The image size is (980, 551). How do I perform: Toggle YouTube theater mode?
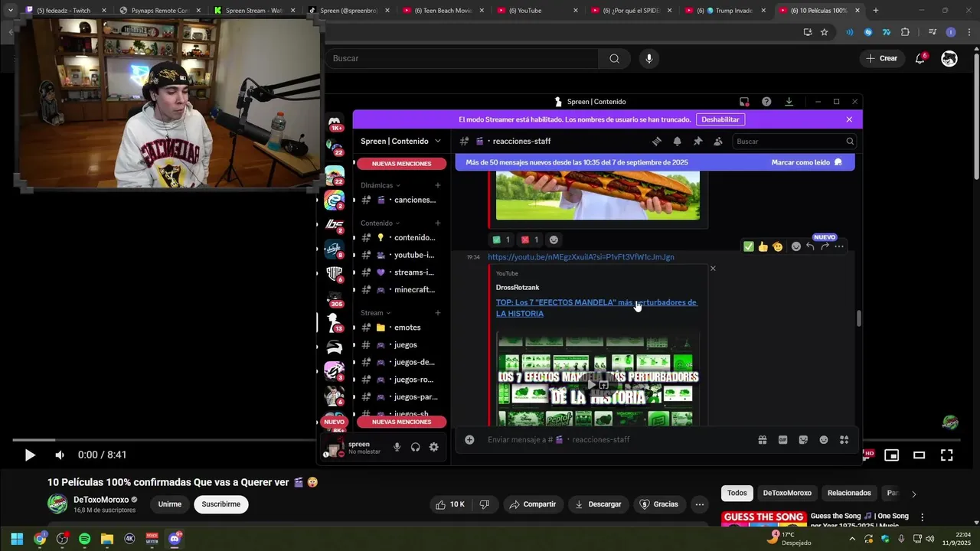[919, 455]
